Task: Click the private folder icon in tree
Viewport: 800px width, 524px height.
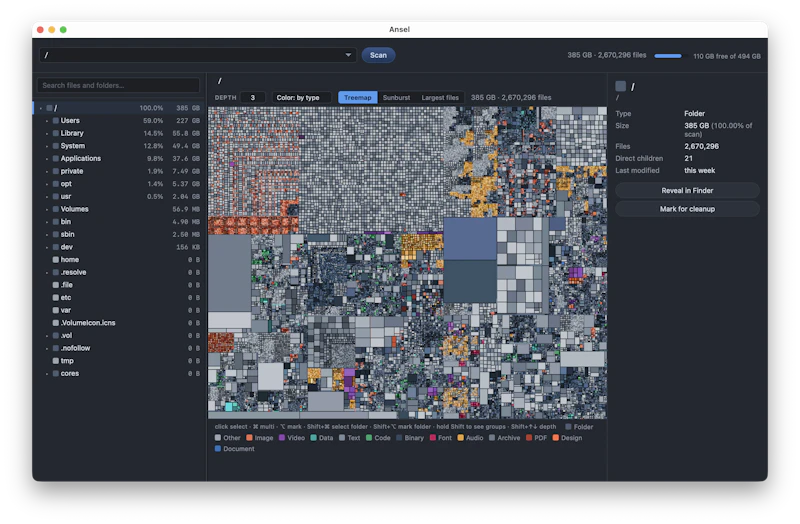Action: [56, 171]
